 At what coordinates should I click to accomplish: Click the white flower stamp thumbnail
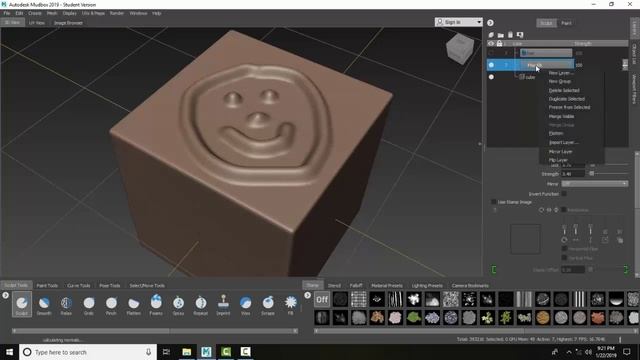[x=414, y=300]
